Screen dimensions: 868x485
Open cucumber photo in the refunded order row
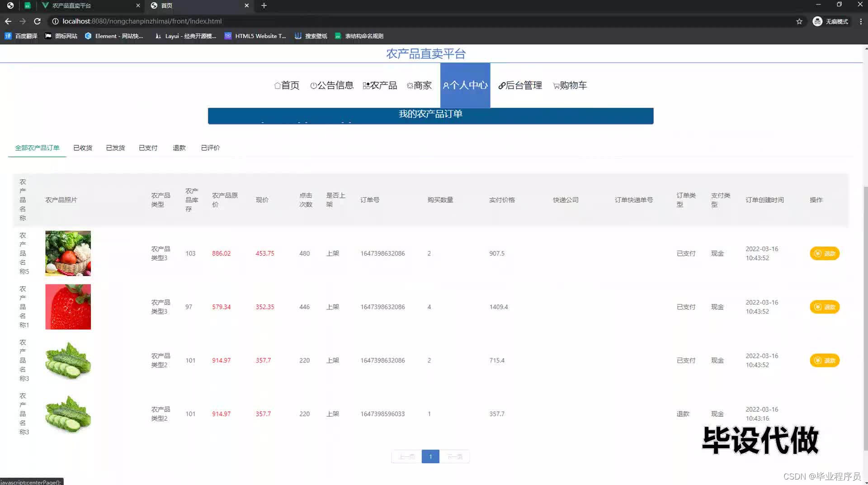click(68, 414)
